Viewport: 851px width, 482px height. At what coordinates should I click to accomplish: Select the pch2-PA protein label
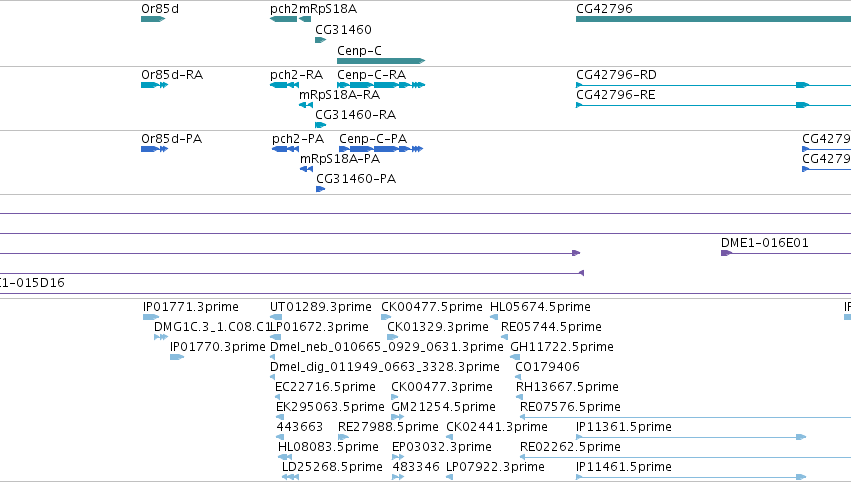(x=298, y=139)
